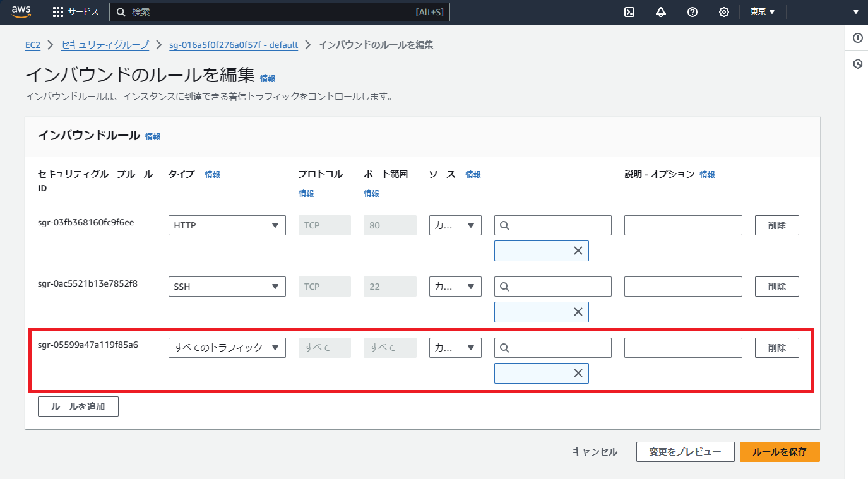Open 情報 link beside page title
Image resolution: width=868 pixels, height=479 pixels.
[x=268, y=79]
